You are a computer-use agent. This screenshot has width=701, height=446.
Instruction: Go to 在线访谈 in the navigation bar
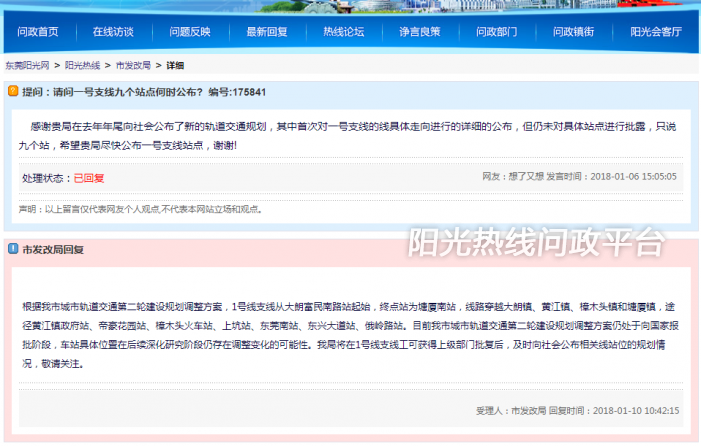(x=113, y=32)
